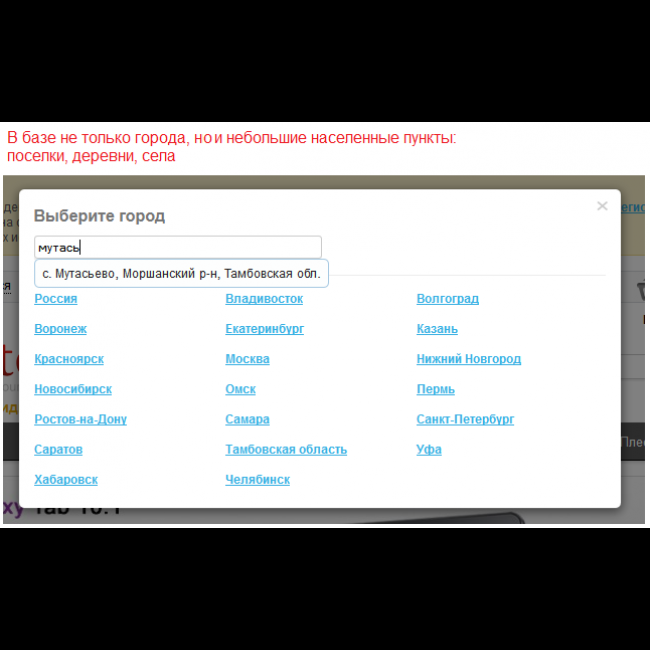The image size is (650, 650).
Task: Close the city selection dialog
Action: click(x=602, y=206)
